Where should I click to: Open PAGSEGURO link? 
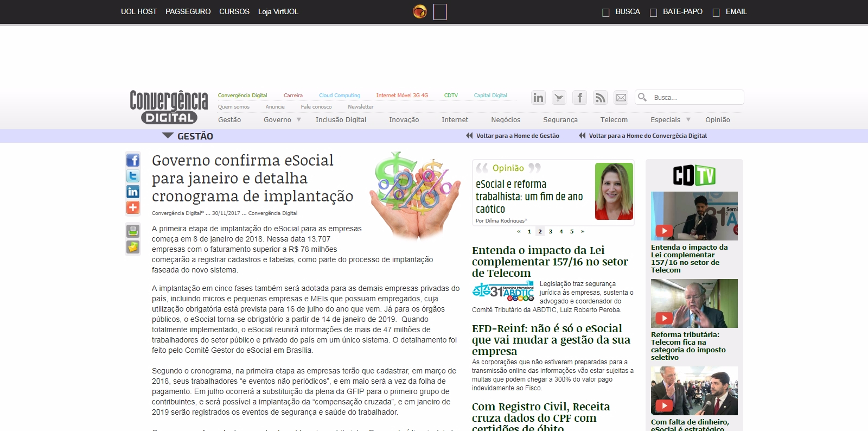pyautogui.click(x=188, y=11)
